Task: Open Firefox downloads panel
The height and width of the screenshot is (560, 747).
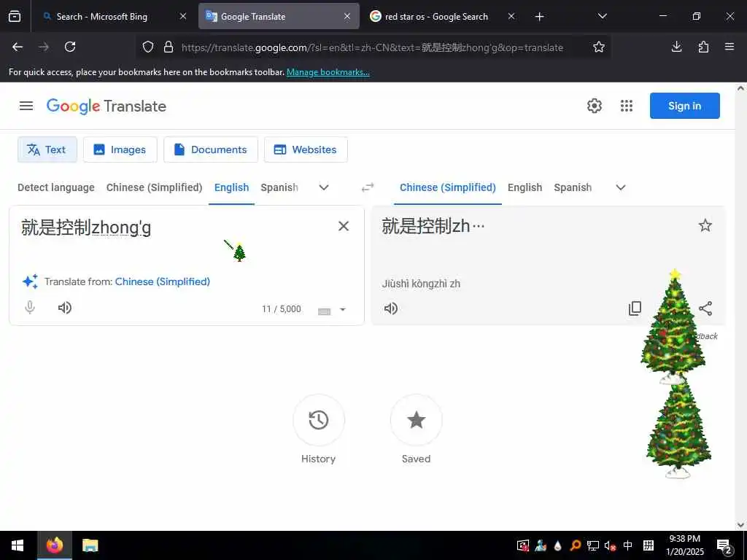Action: pyautogui.click(x=676, y=47)
